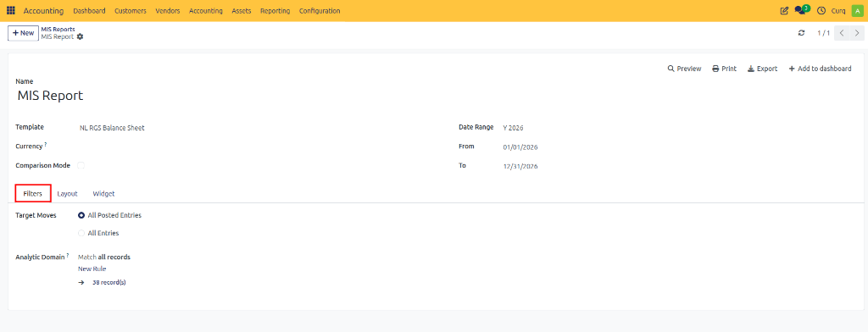Open the activities clock icon
The image size is (868, 332).
point(821,10)
